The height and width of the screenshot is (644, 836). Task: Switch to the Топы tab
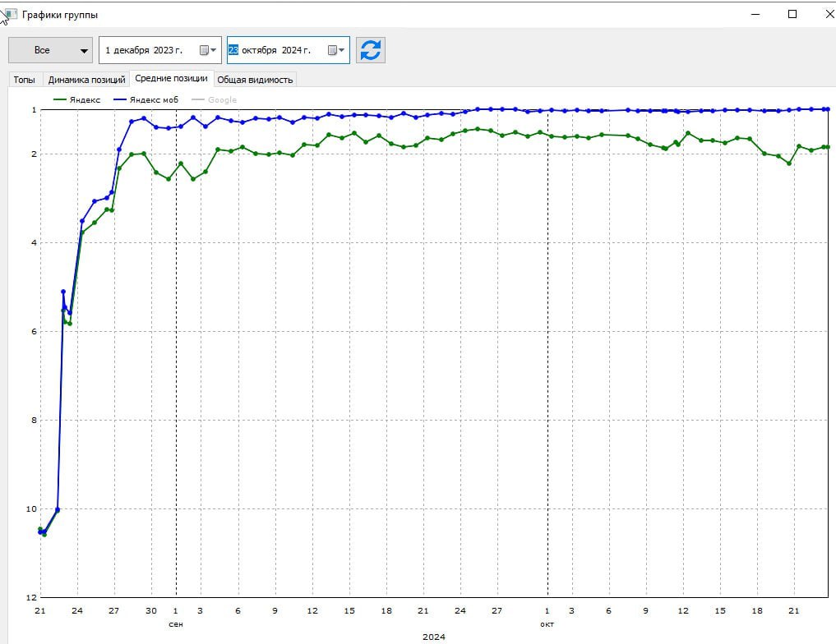(x=25, y=80)
